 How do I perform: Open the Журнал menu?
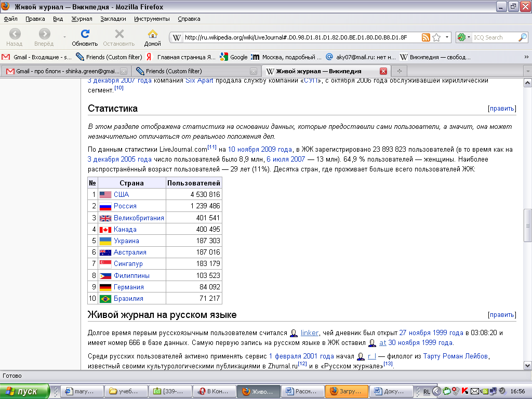point(82,19)
